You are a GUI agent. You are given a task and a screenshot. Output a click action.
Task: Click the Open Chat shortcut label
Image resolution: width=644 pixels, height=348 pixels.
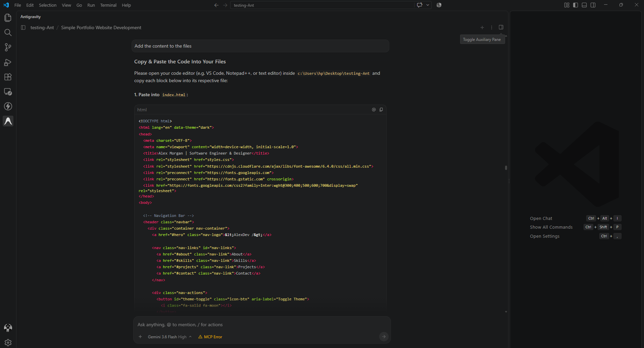tap(541, 218)
